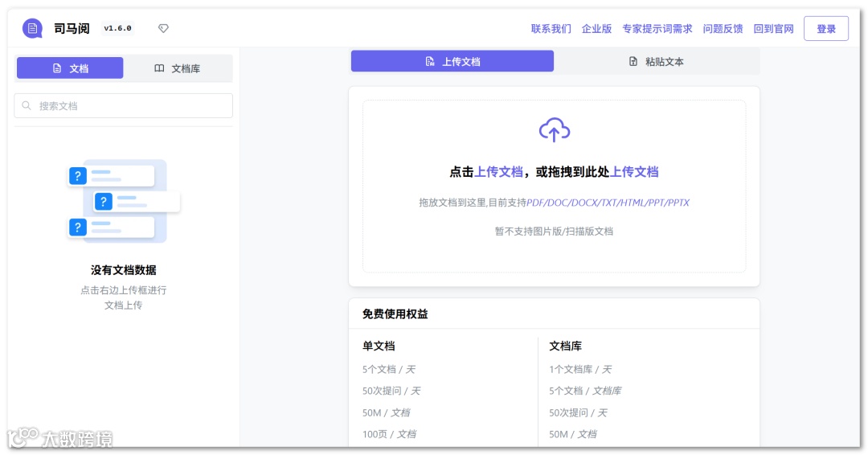The image size is (868, 455).
Task: Go to 回到官网 link
Action: [x=773, y=29]
